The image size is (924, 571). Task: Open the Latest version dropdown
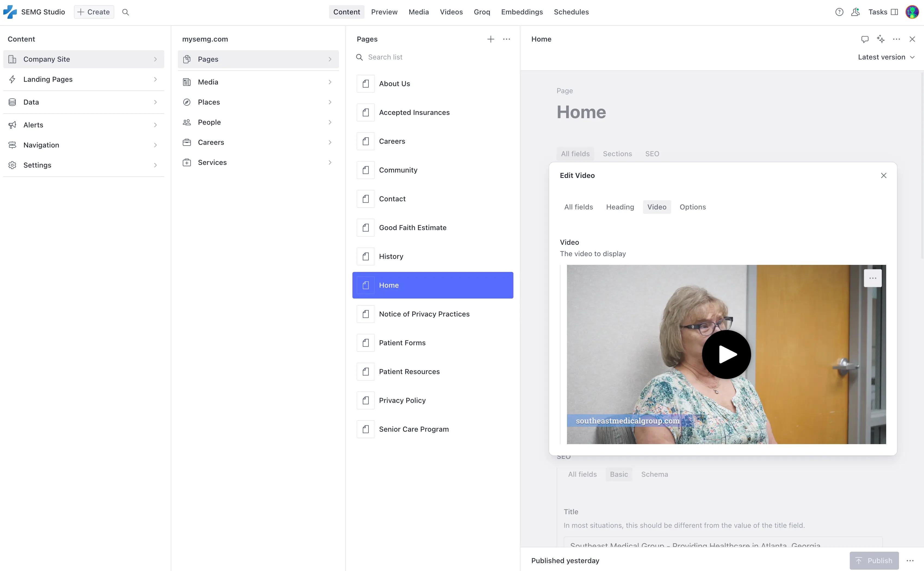coord(886,57)
